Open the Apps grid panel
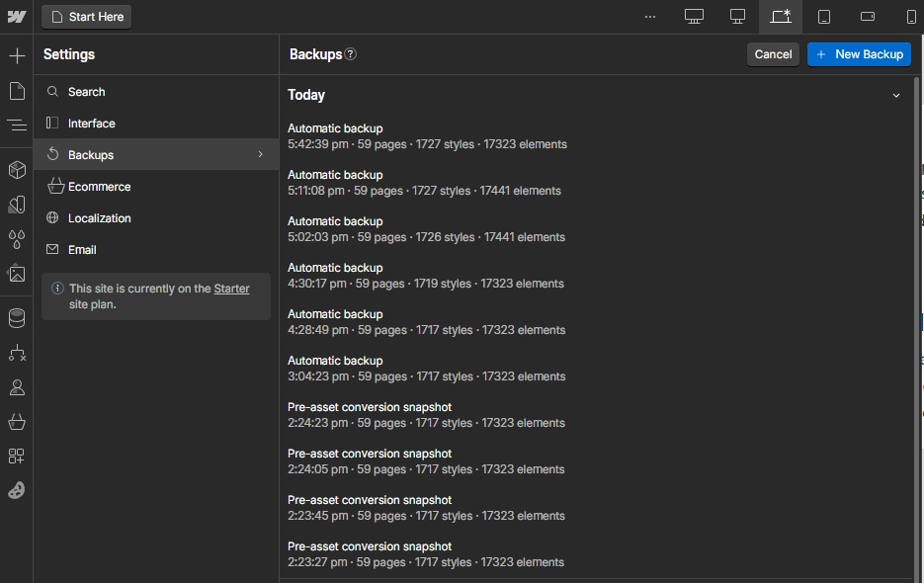This screenshot has height=583, width=924. (17, 456)
